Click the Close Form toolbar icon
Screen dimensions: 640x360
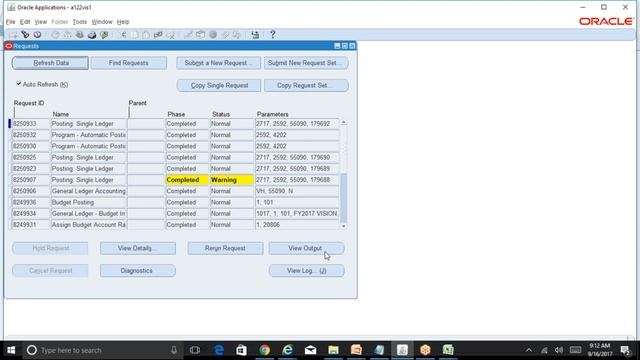pyautogui.click(x=104, y=35)
